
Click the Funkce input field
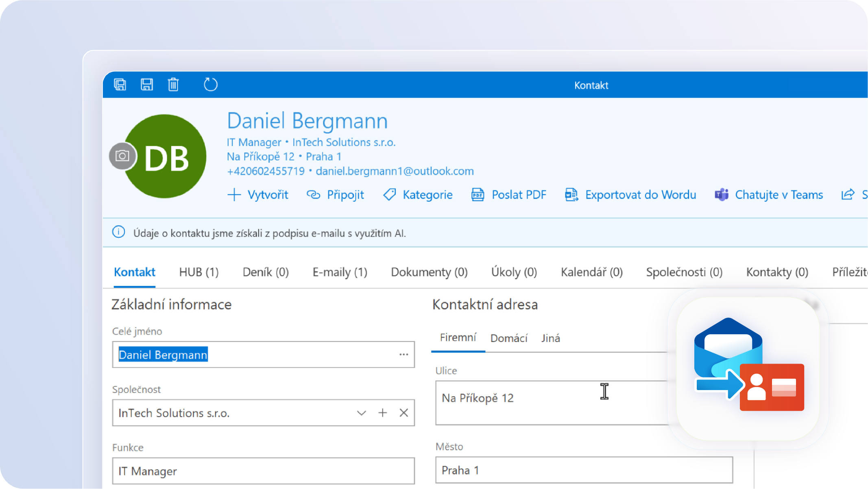point(264,471)
